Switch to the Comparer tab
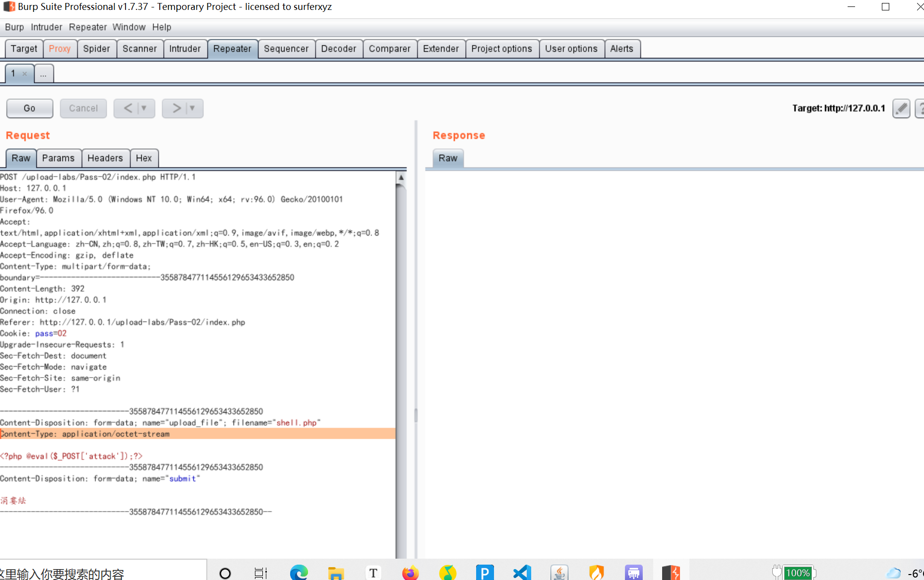The image size is (924, 580). (x=390, y=49)
